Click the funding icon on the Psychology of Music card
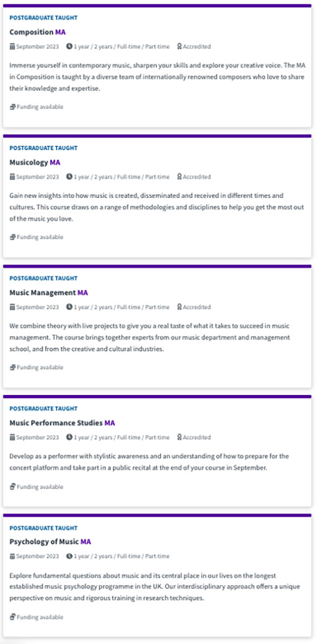The width and height of the screenshot is (317, 644). pyautogui.click(x=12, y=617)
